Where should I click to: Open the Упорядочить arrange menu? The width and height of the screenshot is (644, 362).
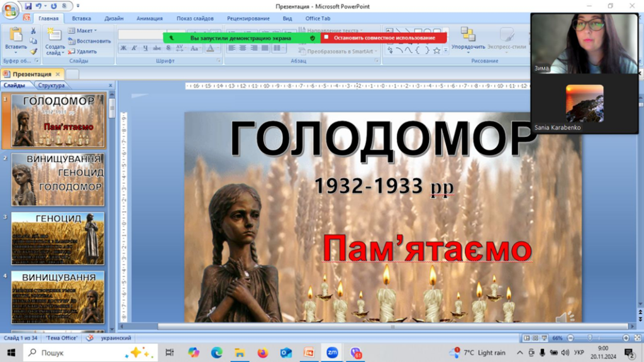468,40
